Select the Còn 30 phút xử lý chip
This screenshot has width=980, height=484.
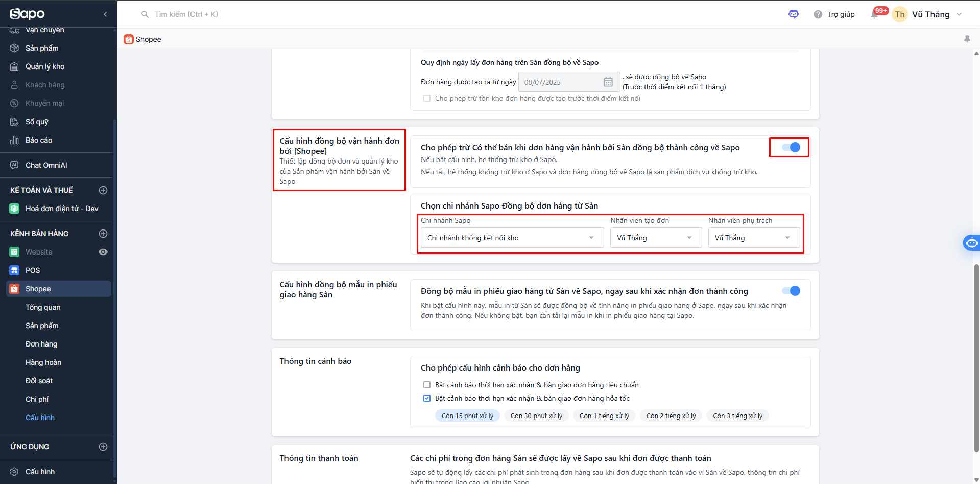pyautogui.click(x=536, y=416)
